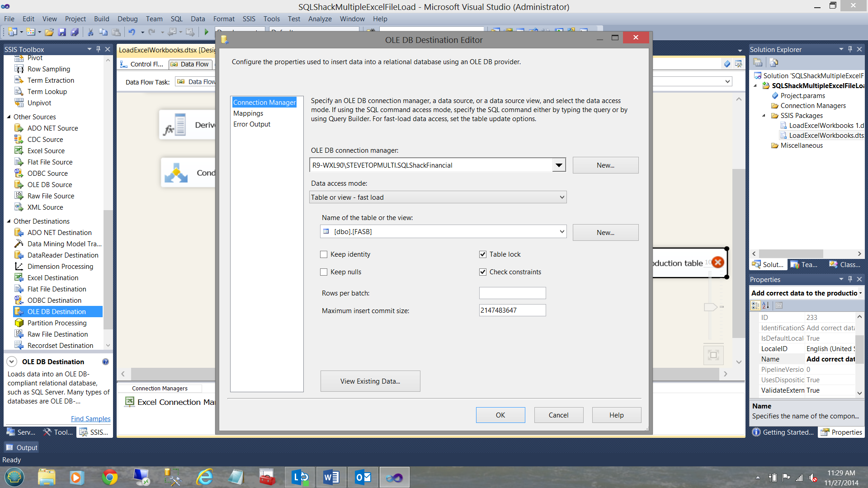The width and height of the screenshot is (868, 488).
Task: Open the SSIS menu
Action: click(x=249, y=19)
